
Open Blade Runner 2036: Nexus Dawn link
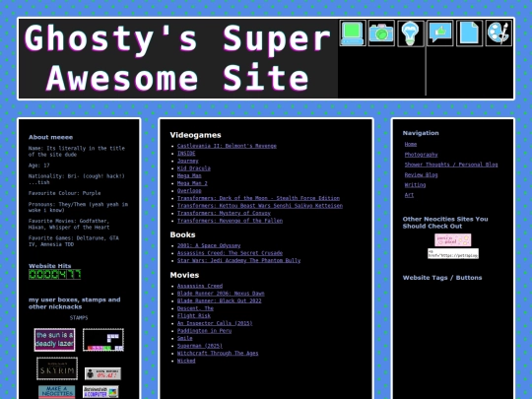click(221, 294)
